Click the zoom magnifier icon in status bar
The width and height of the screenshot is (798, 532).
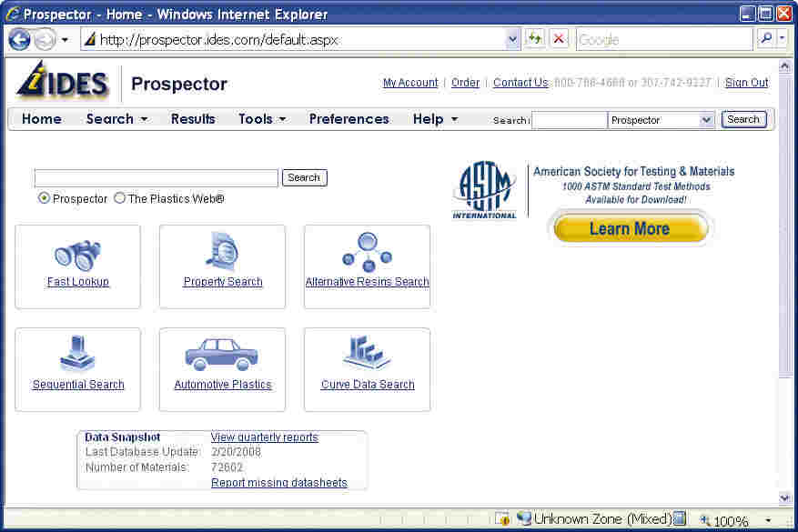[705, 520]
